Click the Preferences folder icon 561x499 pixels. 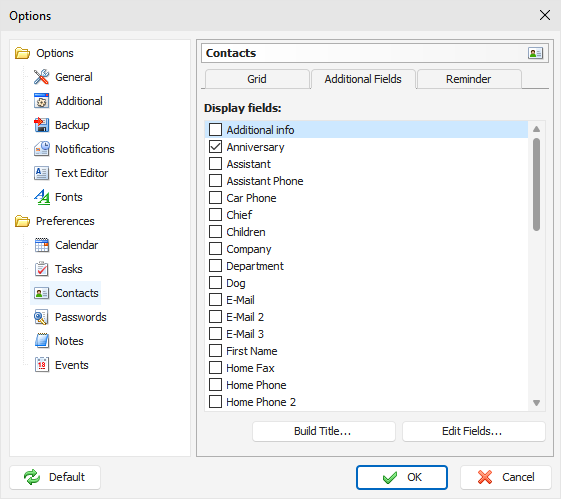coord(22,221)
